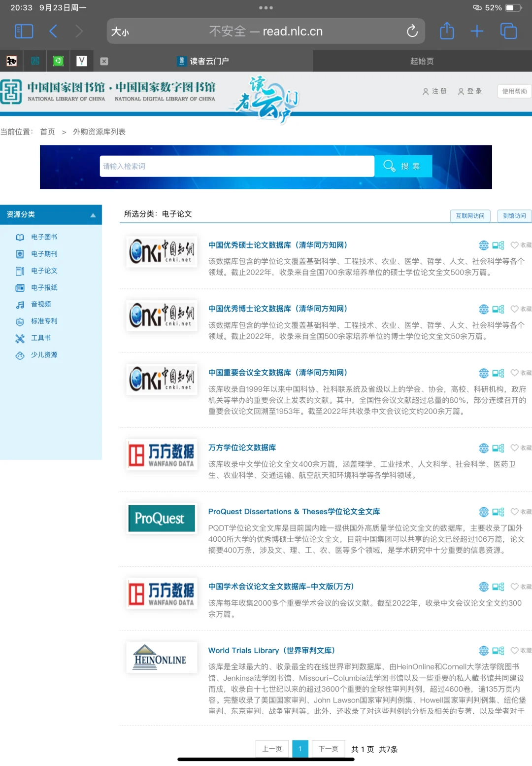
Task: Open World Trials Library link
Action: (271, 651)
